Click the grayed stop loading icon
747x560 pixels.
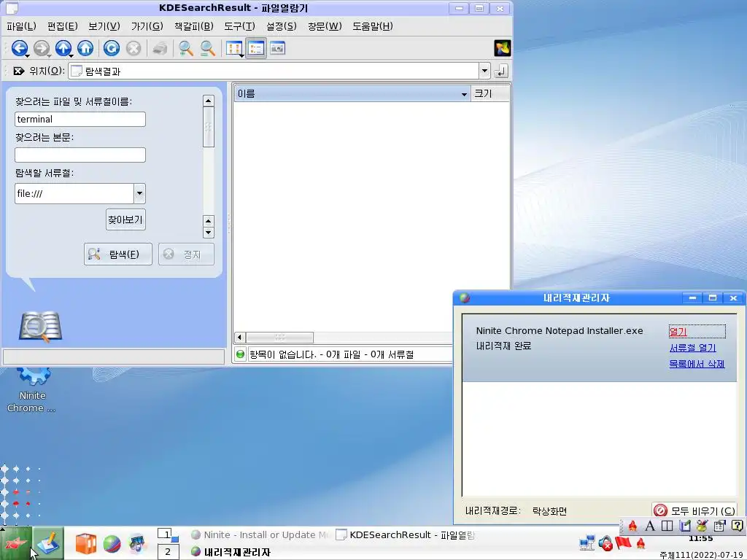click(133, 48)
